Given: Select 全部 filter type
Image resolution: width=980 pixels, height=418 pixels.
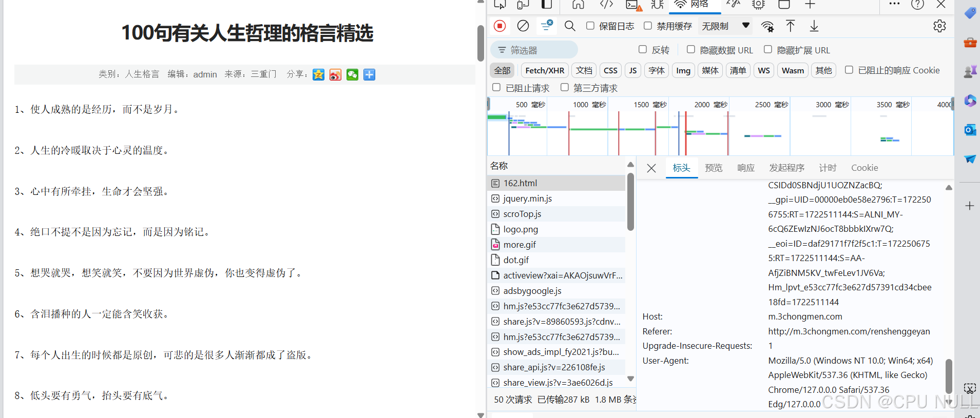Looking at the screenshot, I should coord(502,70).
